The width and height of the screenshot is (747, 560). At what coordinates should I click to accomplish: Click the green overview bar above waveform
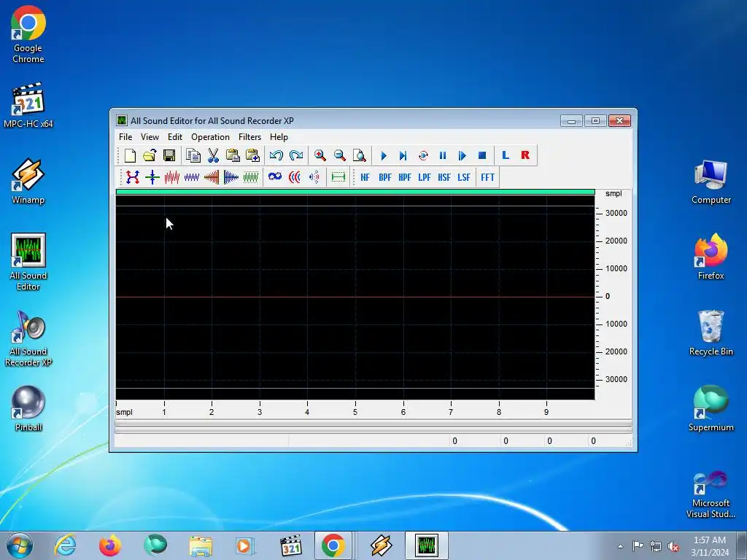point(355,192)
